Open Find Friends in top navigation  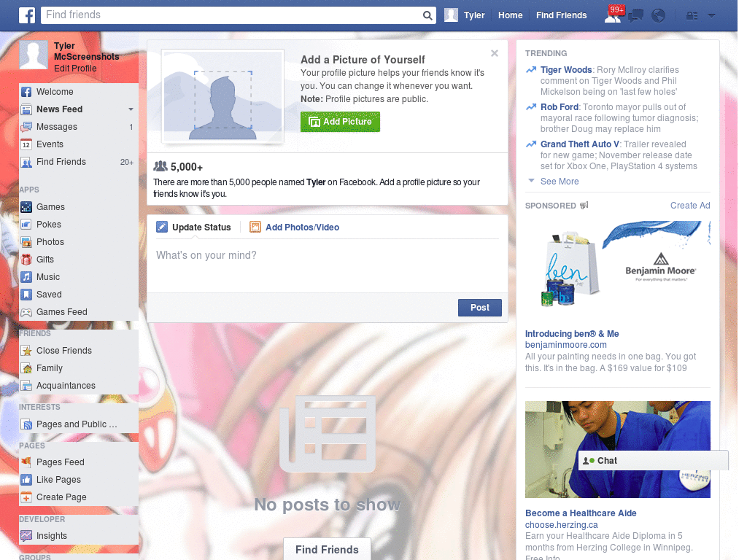pyautogui.click(x=561, y=15)
